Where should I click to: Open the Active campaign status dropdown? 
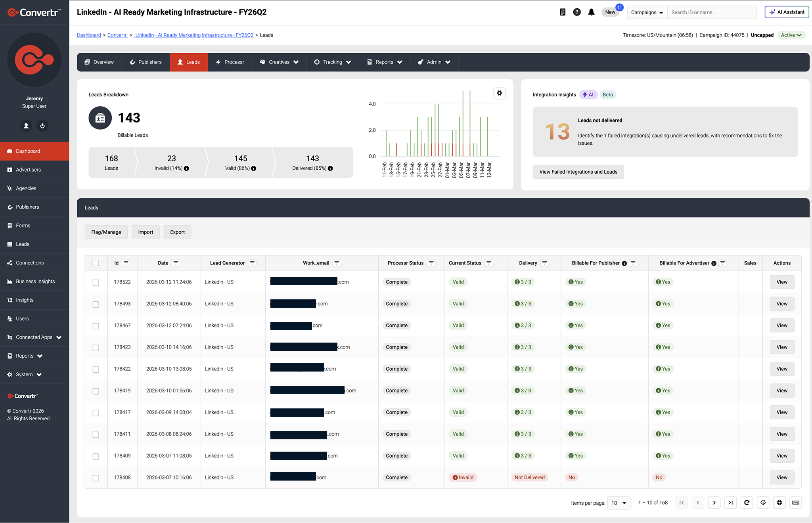791,35
